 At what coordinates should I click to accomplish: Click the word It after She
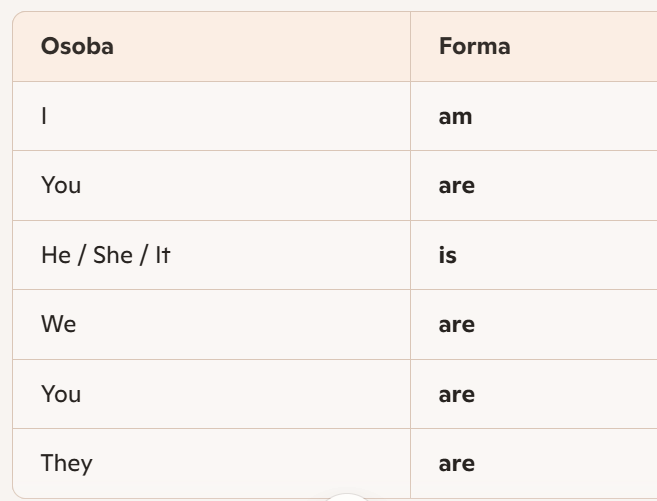click(x=162, y=255)
